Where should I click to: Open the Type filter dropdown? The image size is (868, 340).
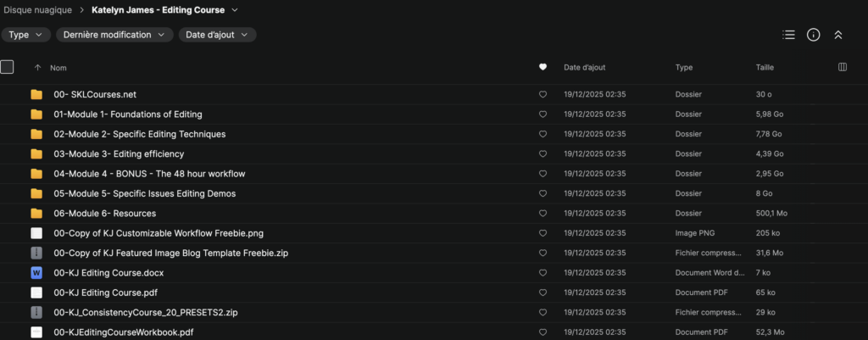(x=26, y=35)
